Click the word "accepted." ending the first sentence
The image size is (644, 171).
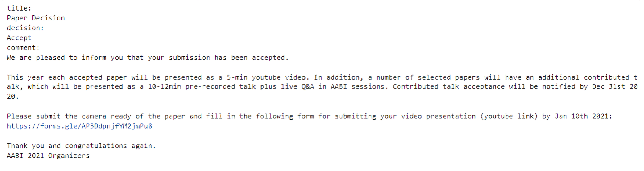click(x=270, y=58)
